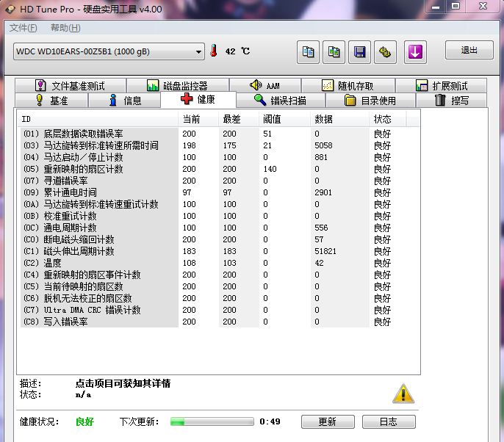Click the ID column header

tap(98, 119)
